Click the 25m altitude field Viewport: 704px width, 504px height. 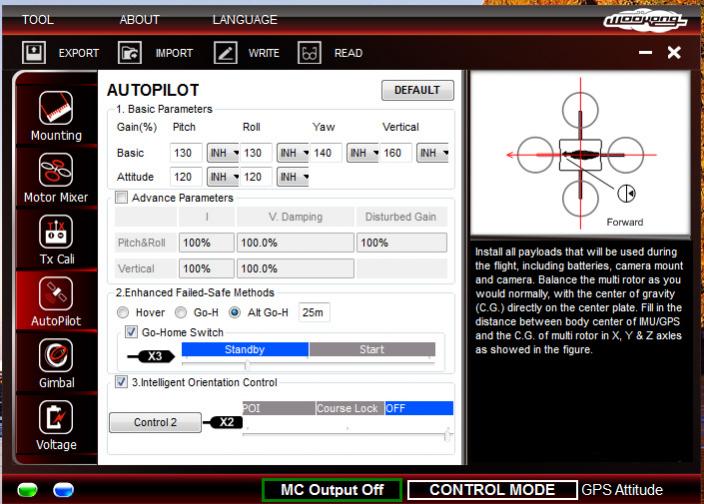(314, 312)
